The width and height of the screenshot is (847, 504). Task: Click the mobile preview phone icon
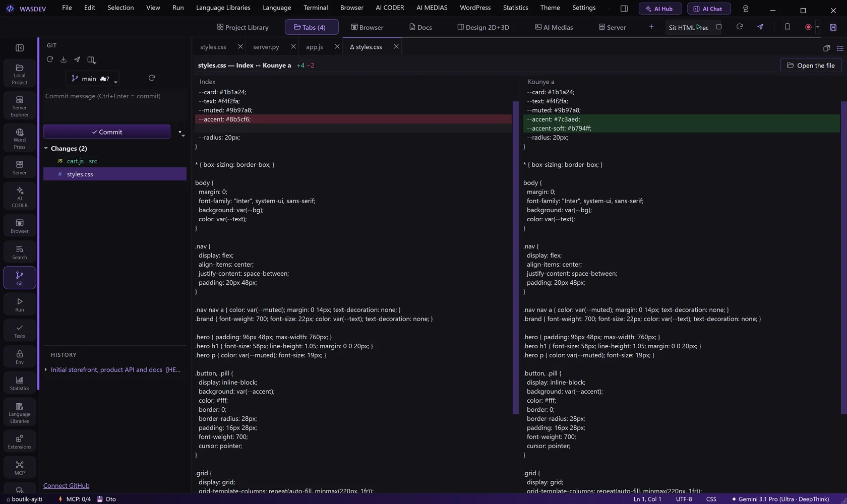[788, 27]
